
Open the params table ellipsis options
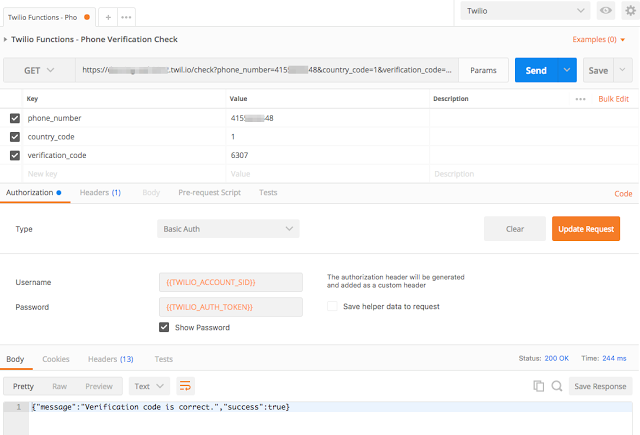click(x=580, y=99)
